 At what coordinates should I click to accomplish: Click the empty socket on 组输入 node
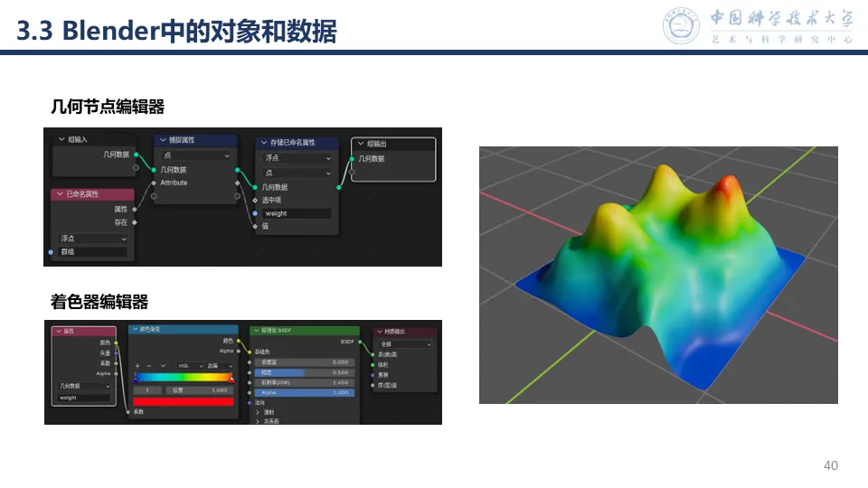tap(136, 168)
